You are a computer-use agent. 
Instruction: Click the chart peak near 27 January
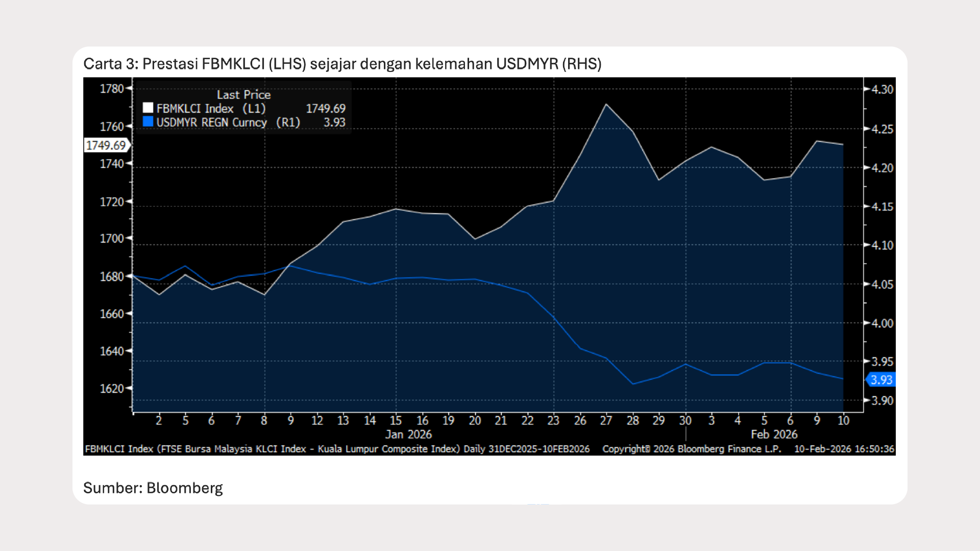click(607, 104)
